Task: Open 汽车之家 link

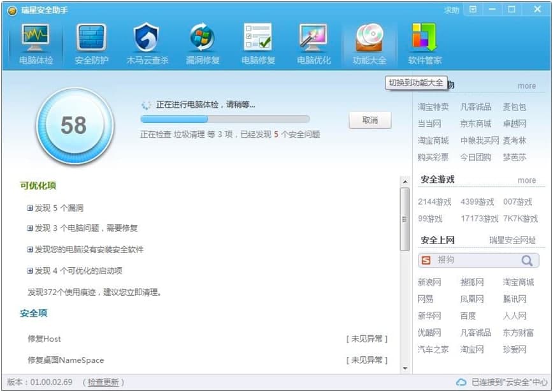Action: pos(433,350)
